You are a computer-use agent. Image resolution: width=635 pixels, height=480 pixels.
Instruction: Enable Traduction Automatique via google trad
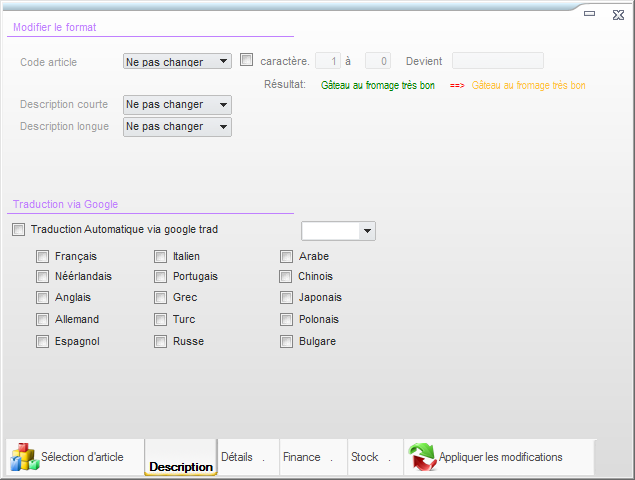tap(19, 230)
